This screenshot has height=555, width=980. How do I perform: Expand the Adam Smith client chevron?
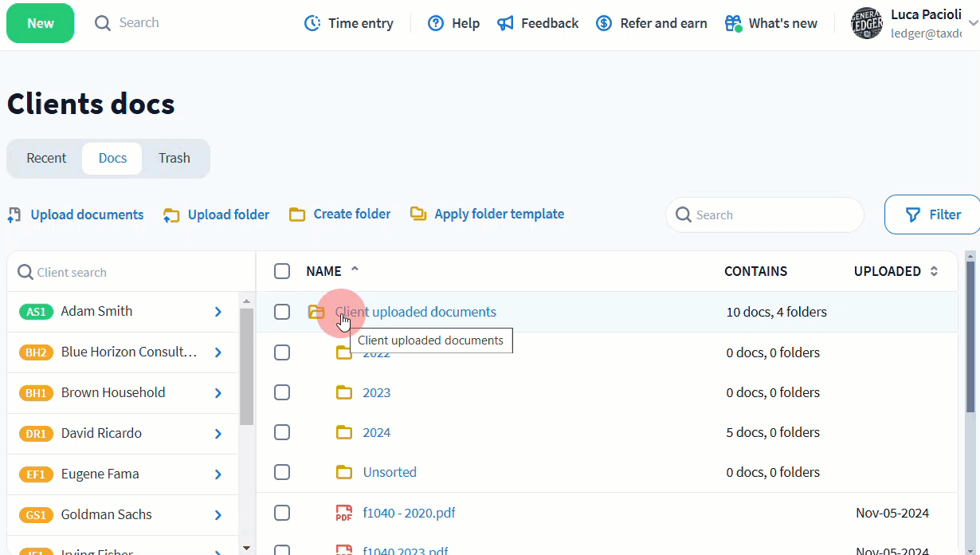pos(218,312)
